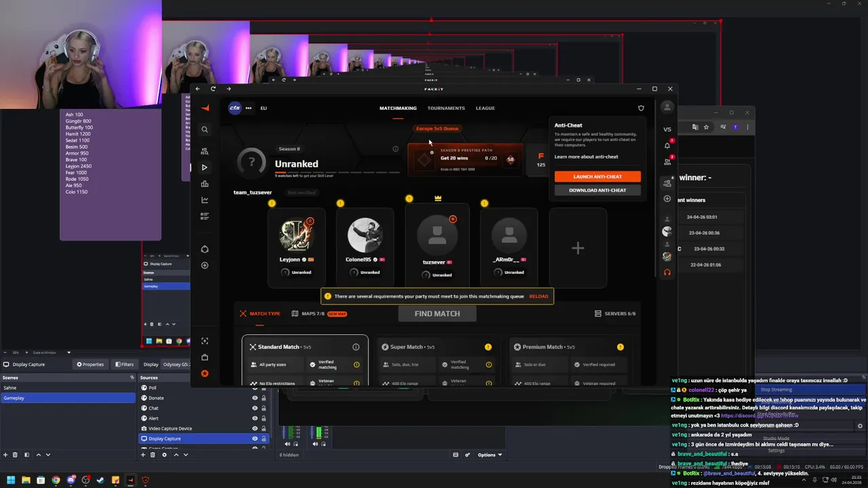The width and height of the screenshot is (868, 488).
Task: Open the Display dropdown showing Odyssey G5
Action: tap(176, 364)
